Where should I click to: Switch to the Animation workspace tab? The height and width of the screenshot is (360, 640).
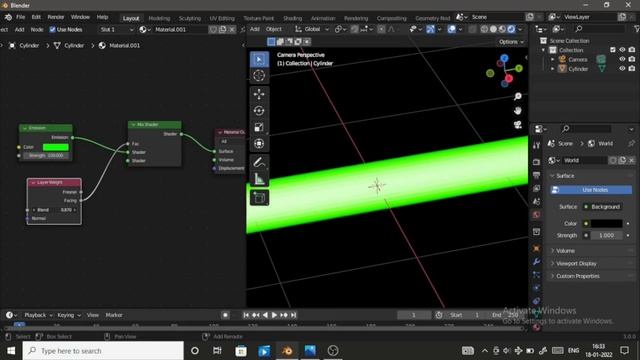pos(323,18)
